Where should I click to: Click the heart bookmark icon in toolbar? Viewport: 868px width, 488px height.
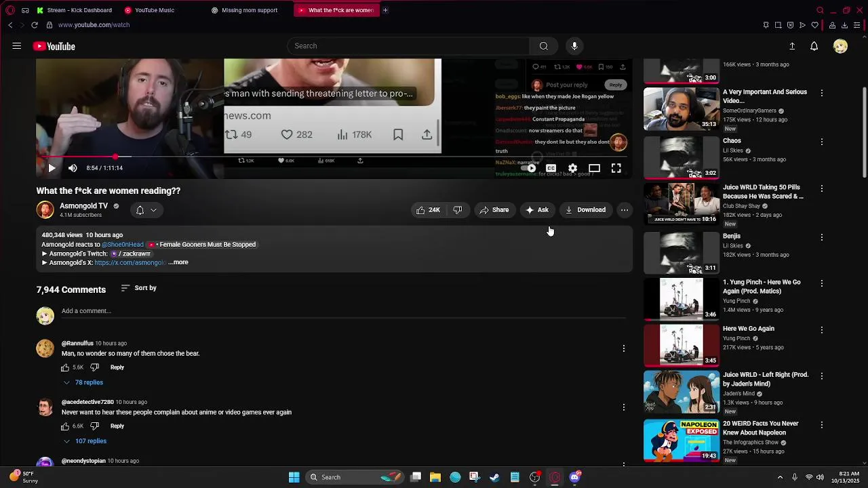814,25
